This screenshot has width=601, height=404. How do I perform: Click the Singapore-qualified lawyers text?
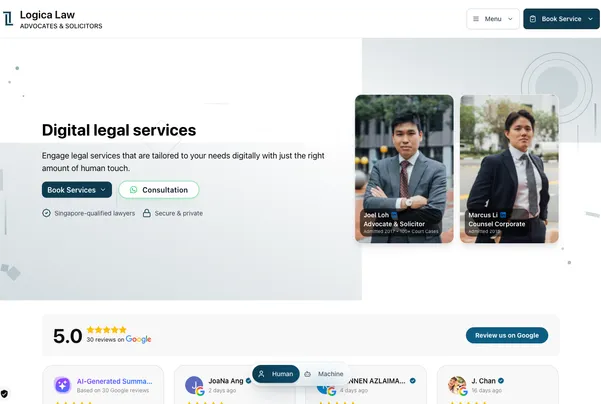pos(95,213)
